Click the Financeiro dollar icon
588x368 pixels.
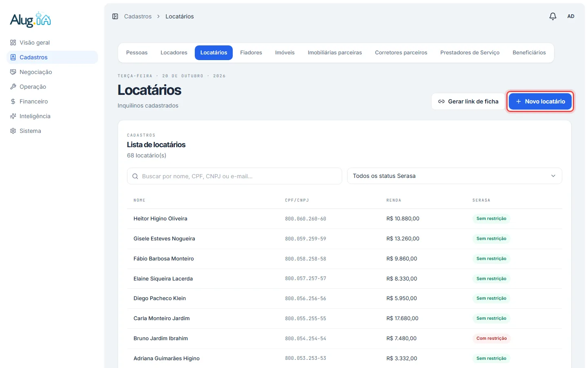tap(13, 101)
